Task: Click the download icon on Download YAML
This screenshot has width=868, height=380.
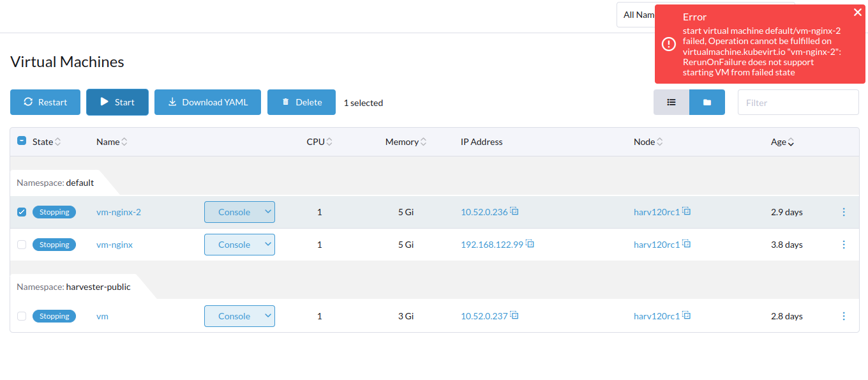Action: click(172, 102)
